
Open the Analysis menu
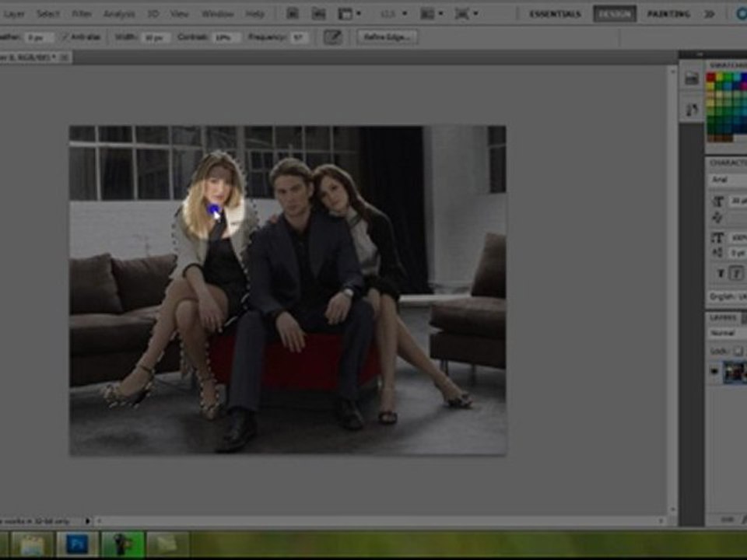pyautogui.click(x=119, y=14)
